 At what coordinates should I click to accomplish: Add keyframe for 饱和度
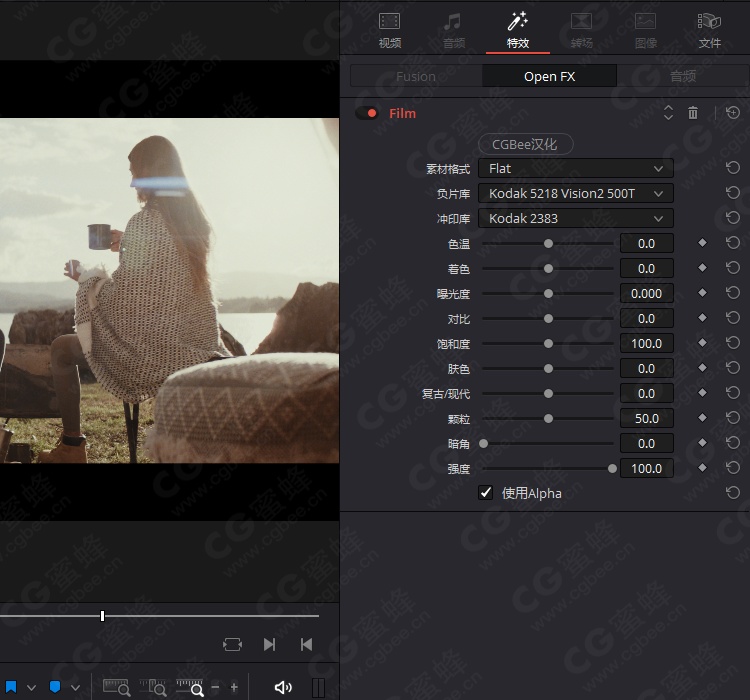(702, 343)
